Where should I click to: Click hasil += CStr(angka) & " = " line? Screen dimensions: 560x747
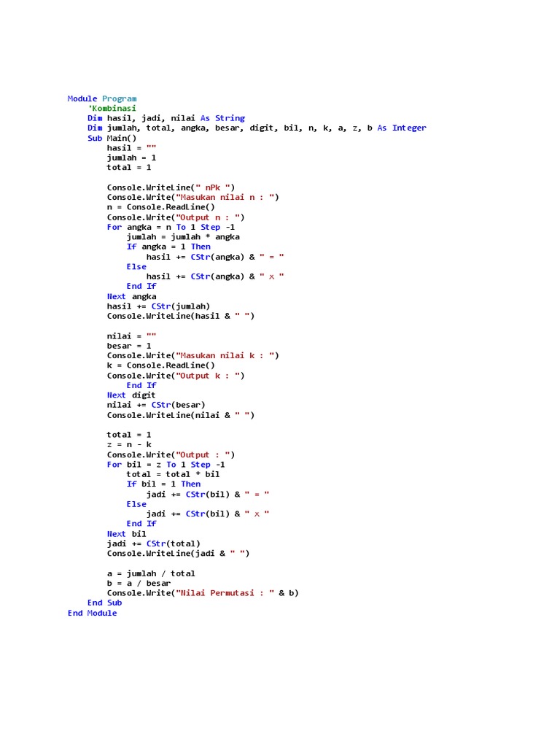[x=215, y=257]
